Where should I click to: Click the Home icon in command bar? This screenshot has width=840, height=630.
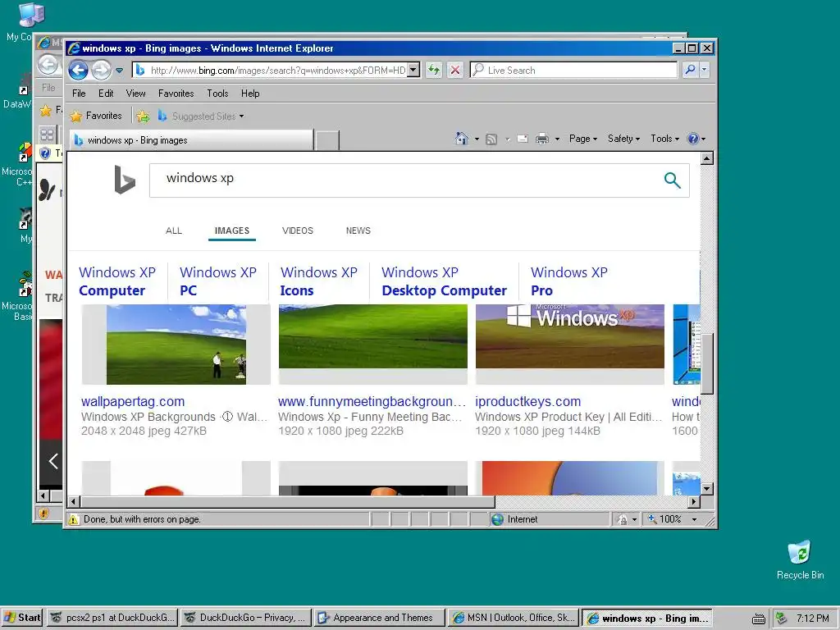pyautogui.click(x=461, y=139)
